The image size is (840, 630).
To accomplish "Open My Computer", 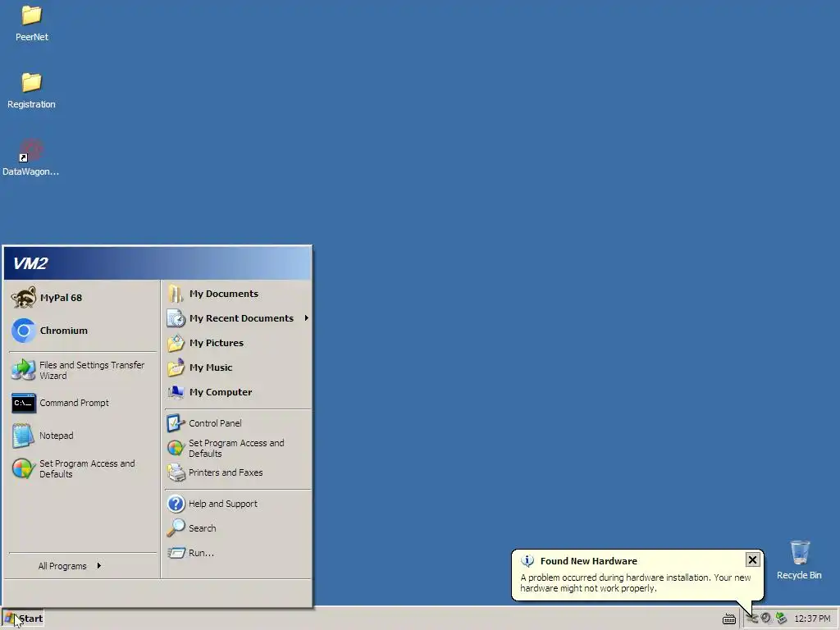I will pos(238,392).
